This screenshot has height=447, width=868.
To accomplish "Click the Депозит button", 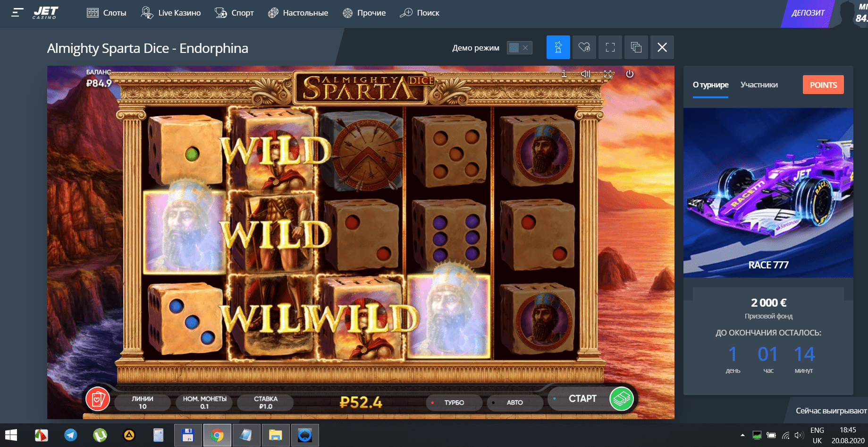I will point(808,13).
